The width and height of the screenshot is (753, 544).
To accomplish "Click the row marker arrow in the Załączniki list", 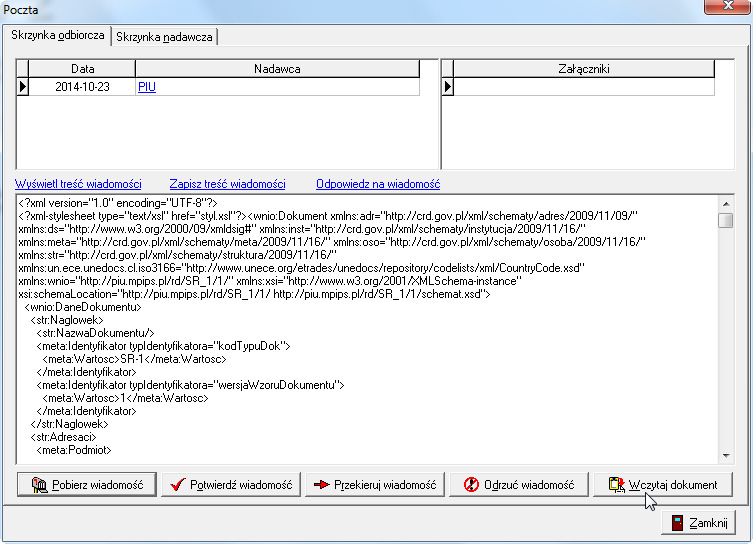I will click(448, 87).
